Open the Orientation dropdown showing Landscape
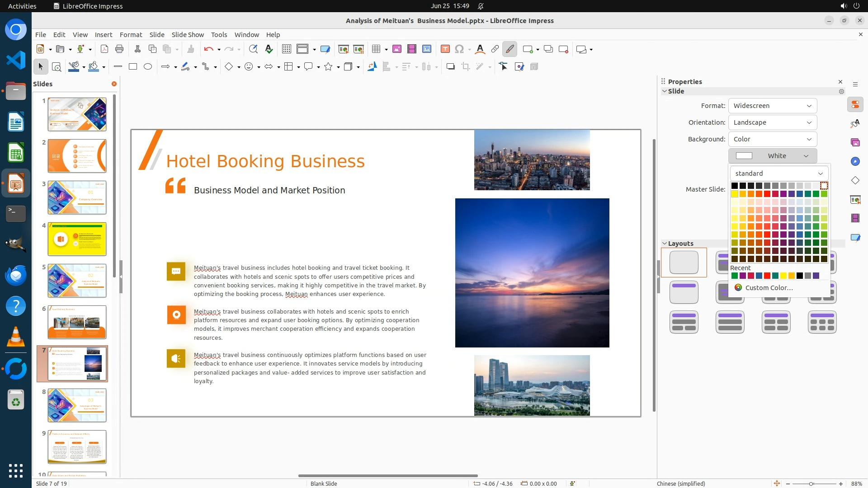The width and height of the screenshot is (868, 488). (x=772, y=122)
